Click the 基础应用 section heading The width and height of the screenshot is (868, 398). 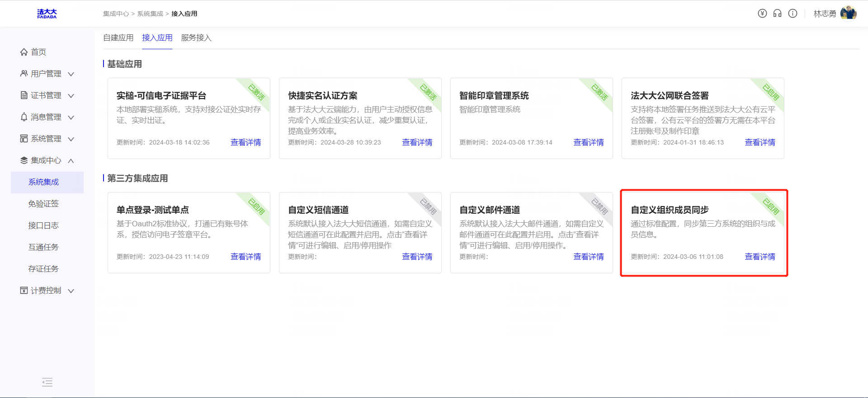(x=125, y=64)
